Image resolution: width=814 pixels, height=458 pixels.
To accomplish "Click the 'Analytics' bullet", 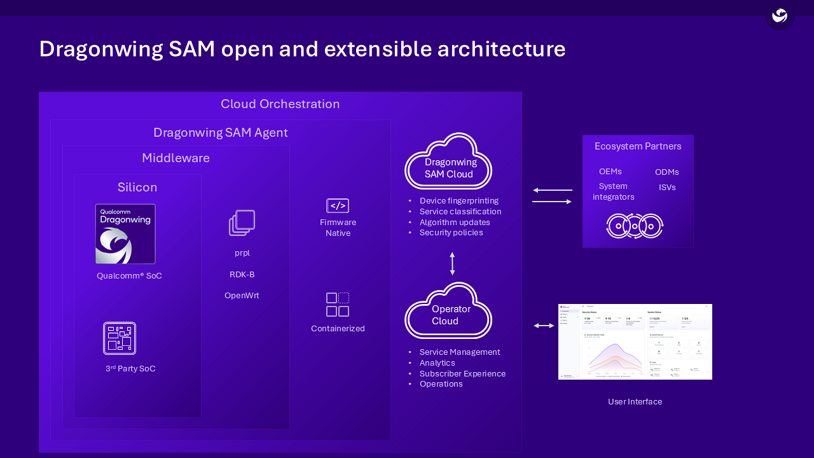I will coord(437,363).
